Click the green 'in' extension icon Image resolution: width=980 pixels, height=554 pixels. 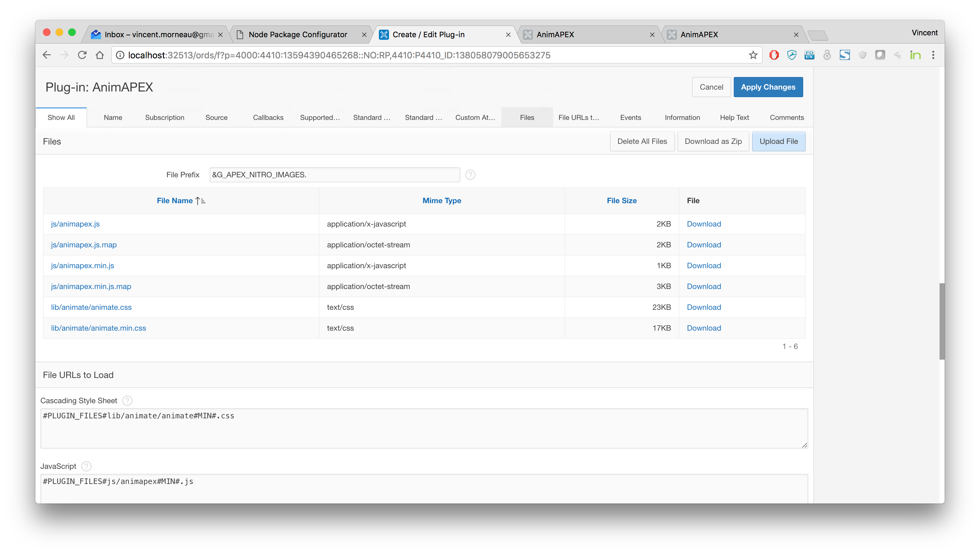(915, 55)
